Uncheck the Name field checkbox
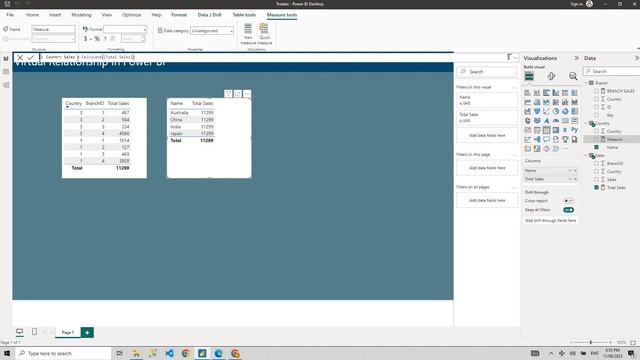The height and width of the screenshot is (360, 640). [x=596, y=147]
